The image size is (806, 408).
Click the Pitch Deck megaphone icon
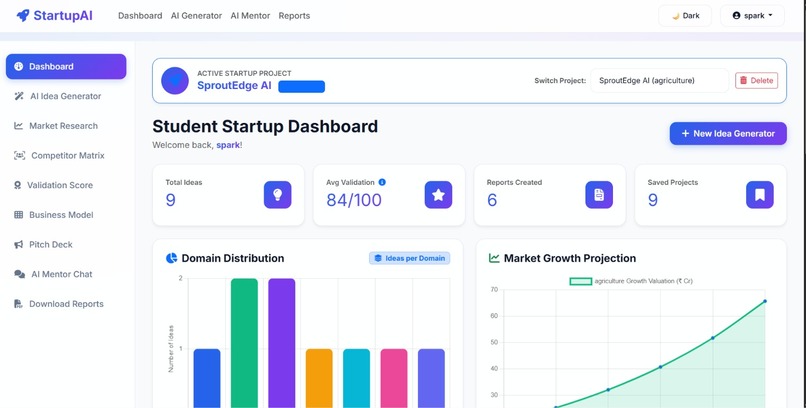[x=19, y=245]
